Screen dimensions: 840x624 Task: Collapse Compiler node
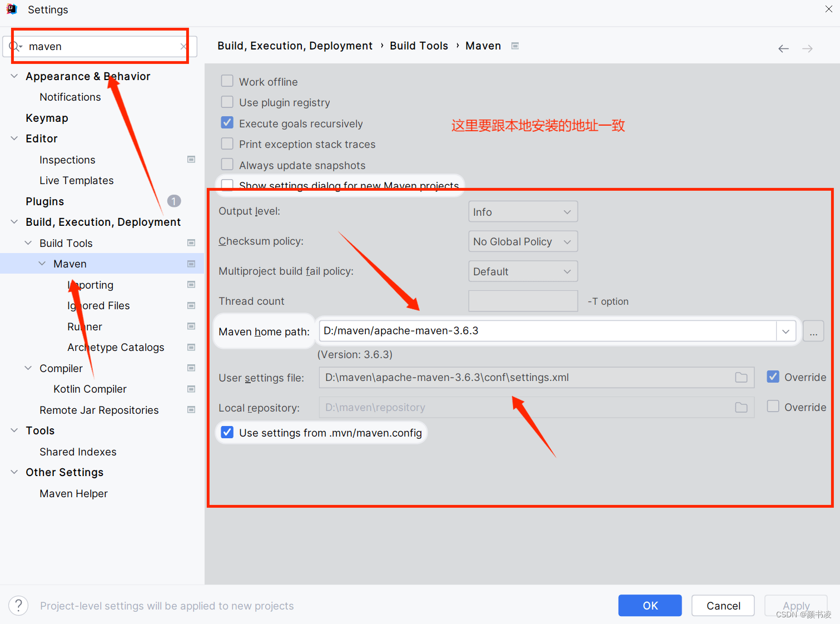(28, 368)
